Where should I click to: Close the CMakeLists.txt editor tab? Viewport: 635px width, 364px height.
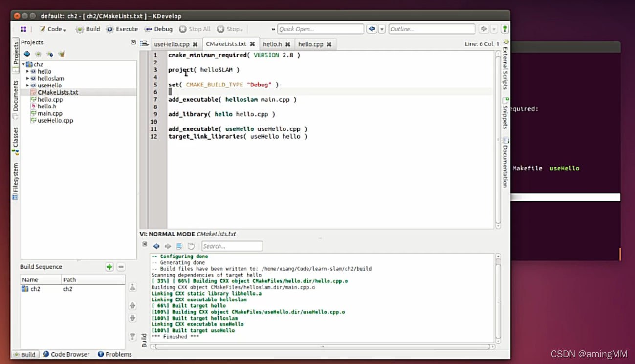point(252,44)
